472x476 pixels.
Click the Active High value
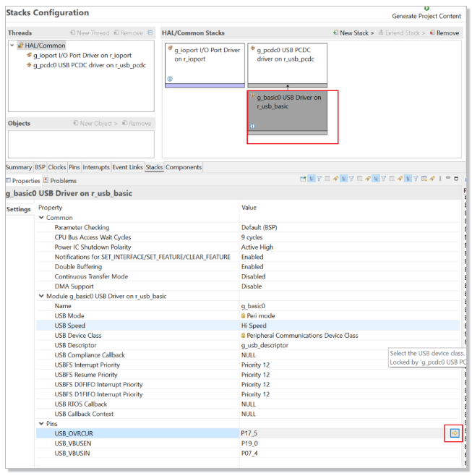pyautogui.click(x=257, y=247)
